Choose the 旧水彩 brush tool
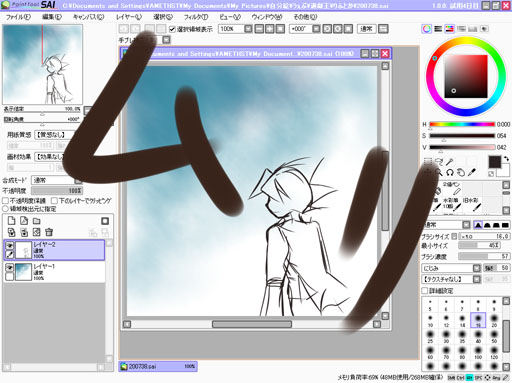The width and height of the screenshot is (512, 383). click(x=472, y=204)
